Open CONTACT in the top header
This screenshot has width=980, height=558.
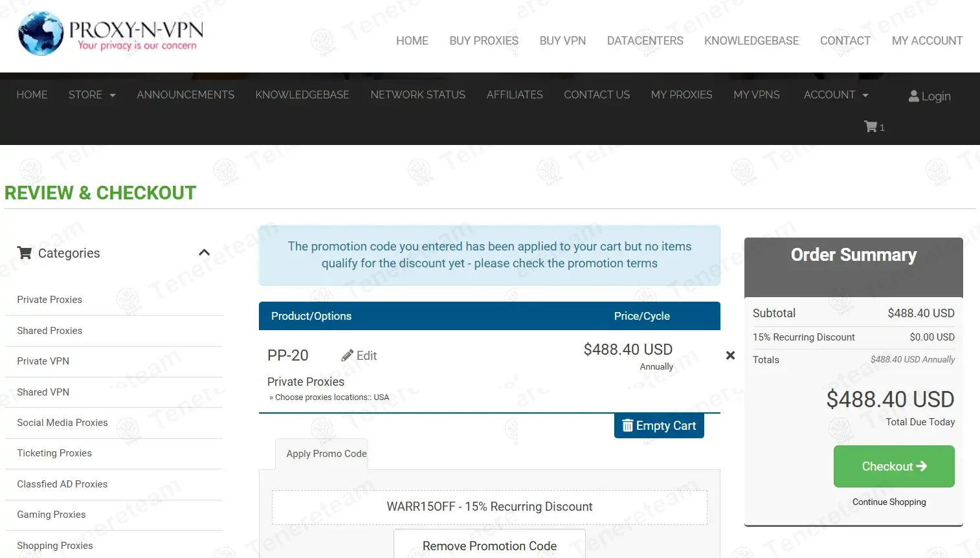point(845,41)
